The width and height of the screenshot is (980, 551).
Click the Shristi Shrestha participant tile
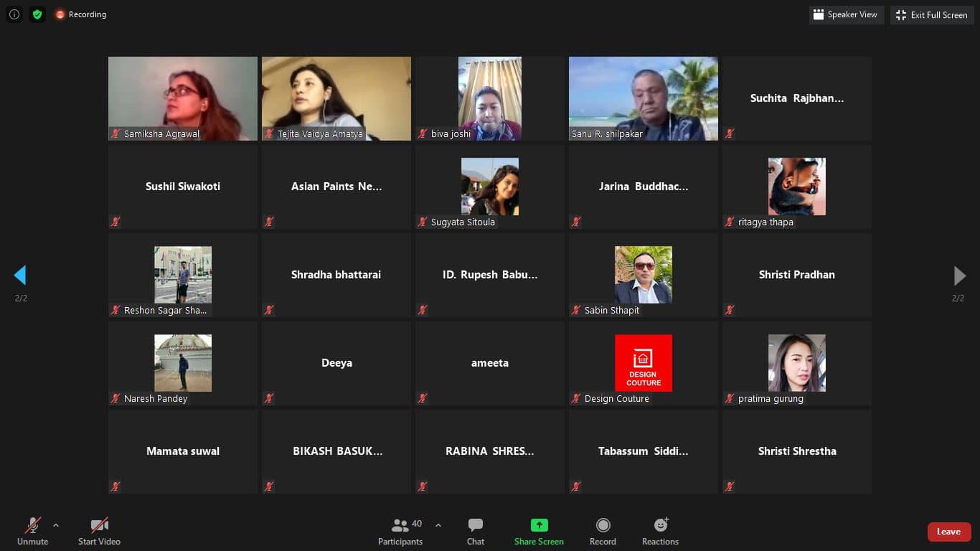[x=797, y=451]
